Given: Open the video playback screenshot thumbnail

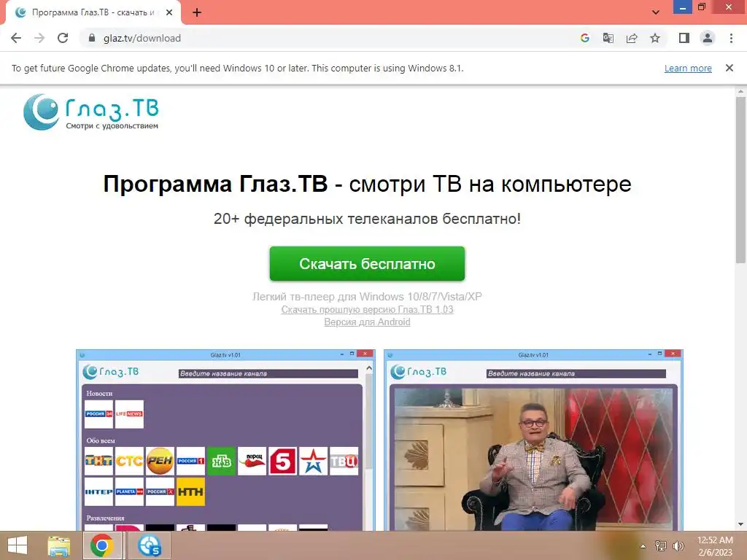Looking at the screenshot, I should [533, 440].
